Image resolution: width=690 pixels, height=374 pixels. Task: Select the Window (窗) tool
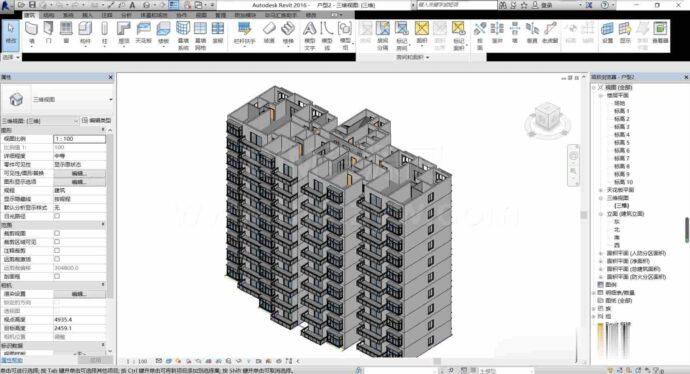(66, 33)
